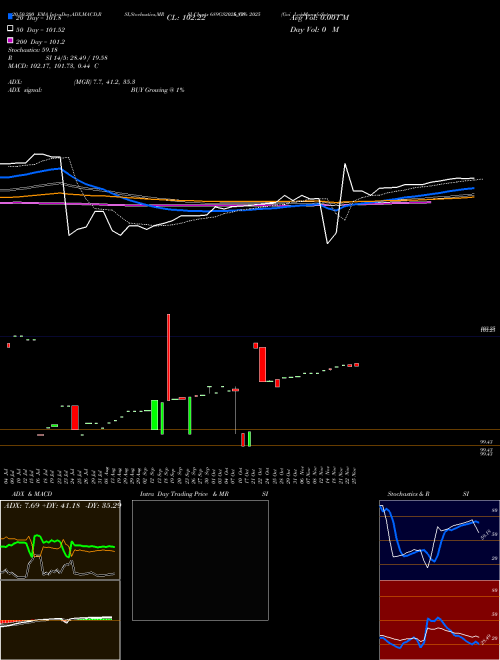This screenshot has width=500, height=660.
Task: Click the tallest red candlestick wick
Action: (x=168, y=357)
